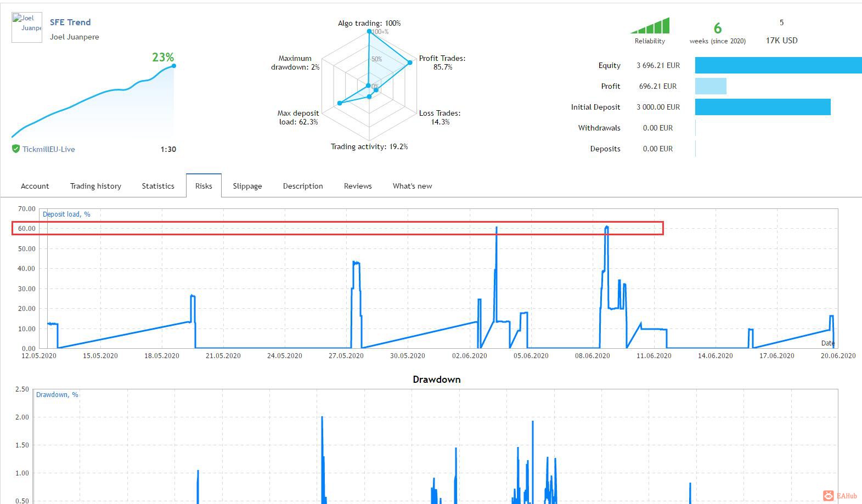The width and height of the screenshot is (862, 504).
Task: Click the Initial Deposit blue bar
Action: tap(763, 107)
